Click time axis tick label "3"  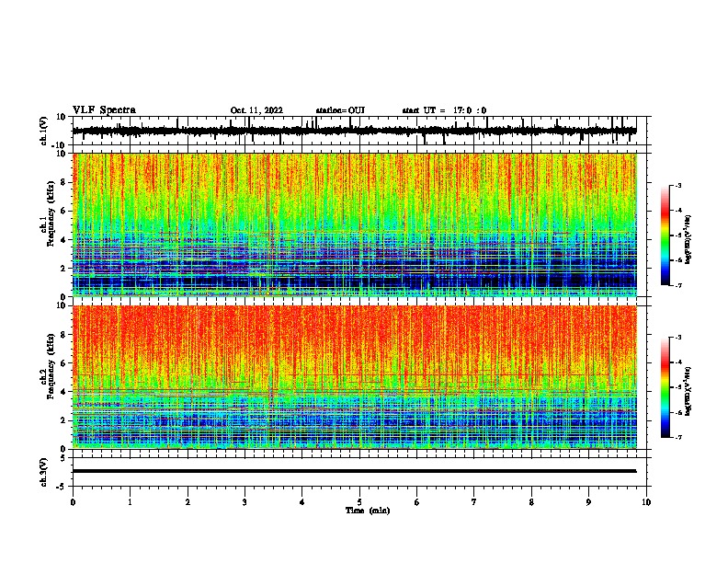pos(245,502)
